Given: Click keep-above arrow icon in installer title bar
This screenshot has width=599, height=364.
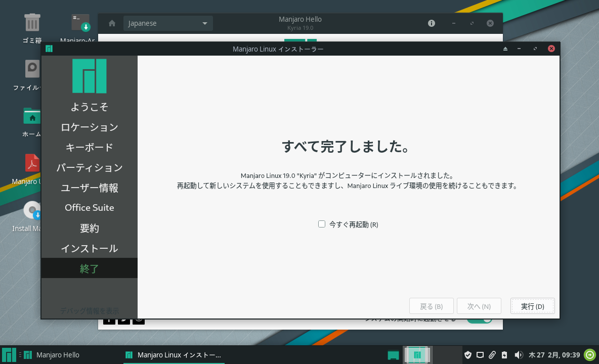Looking at the screenshot, I should point(505,49).
